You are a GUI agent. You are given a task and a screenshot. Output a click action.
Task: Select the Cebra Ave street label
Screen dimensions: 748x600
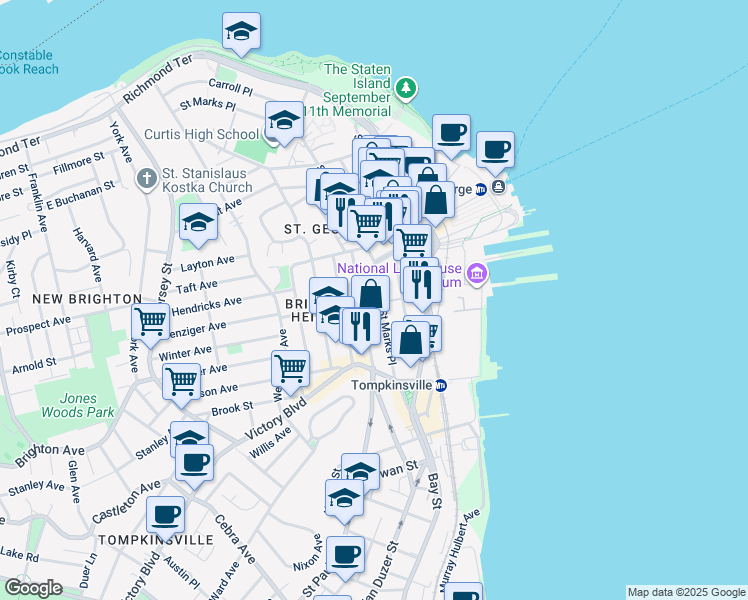[235, 539]
